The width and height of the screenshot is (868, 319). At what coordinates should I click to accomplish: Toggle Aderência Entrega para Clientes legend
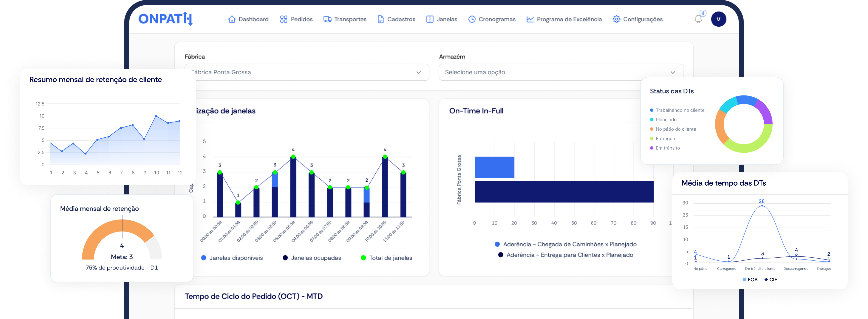coord(566,255)
